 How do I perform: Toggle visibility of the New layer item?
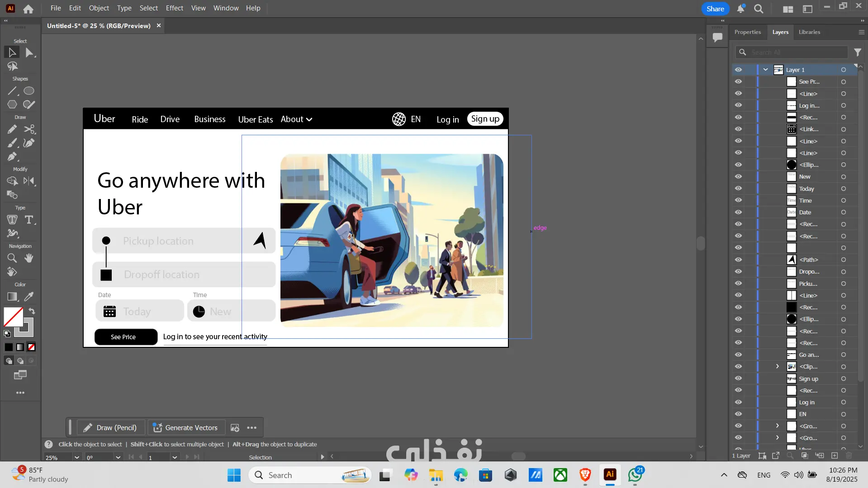tap(738, 176)
